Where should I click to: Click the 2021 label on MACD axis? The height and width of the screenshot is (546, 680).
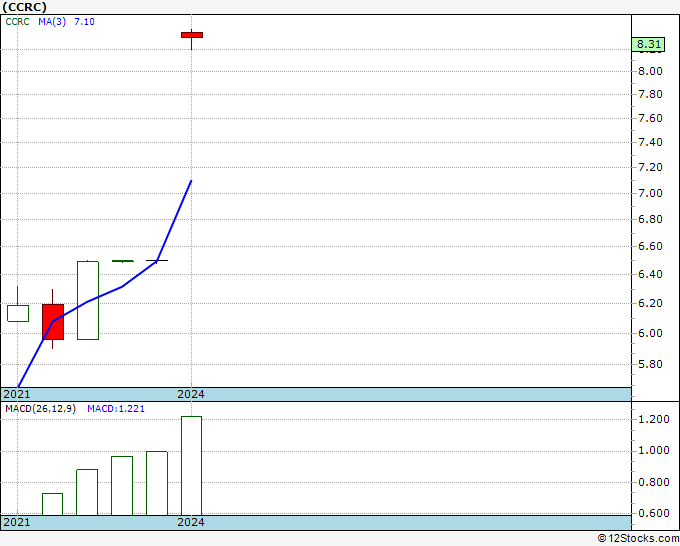[x=17, y=522]
